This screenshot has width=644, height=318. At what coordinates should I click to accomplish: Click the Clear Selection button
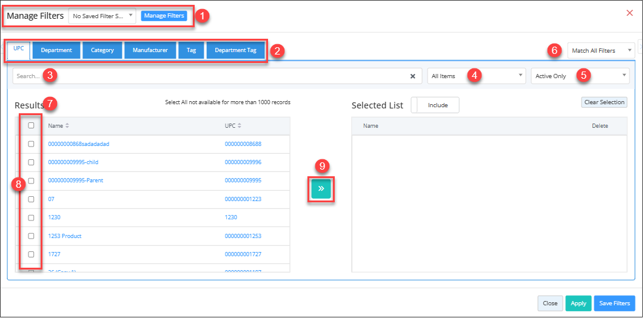603,102
